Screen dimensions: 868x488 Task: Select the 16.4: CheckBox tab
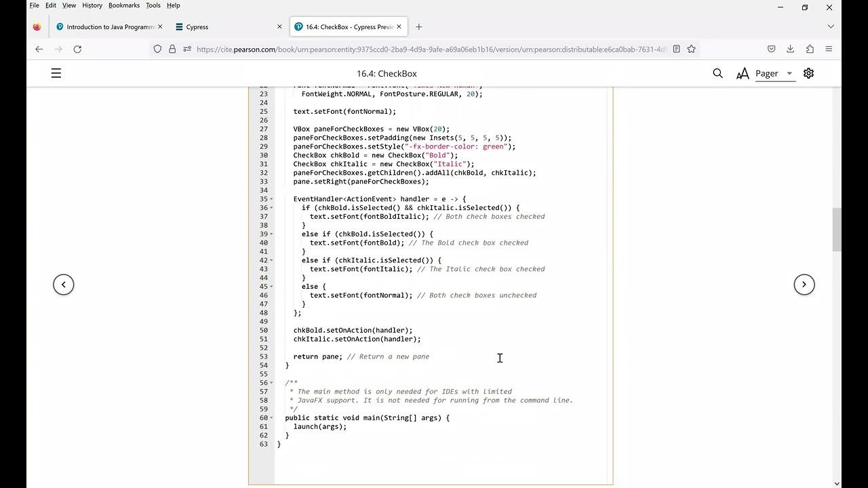coord(348,27)
